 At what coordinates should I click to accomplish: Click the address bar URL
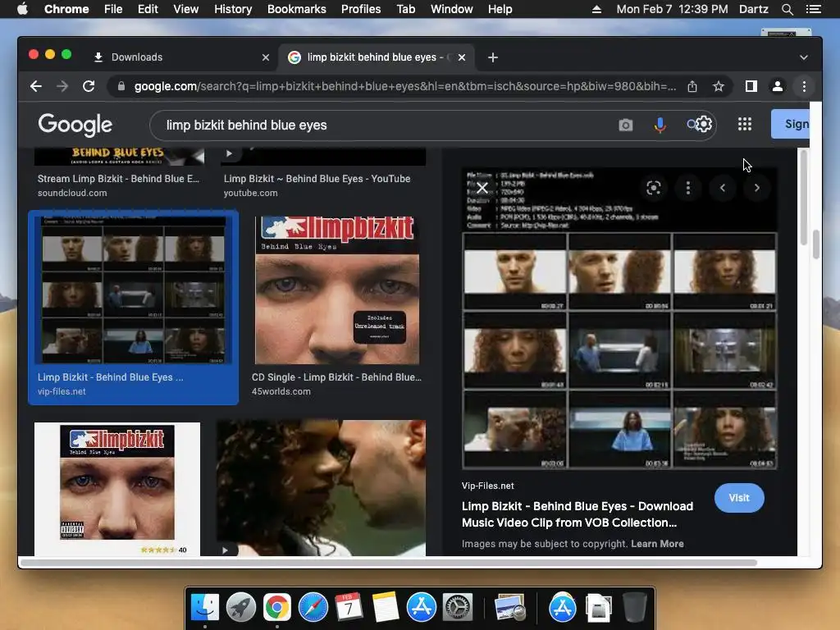405,86
